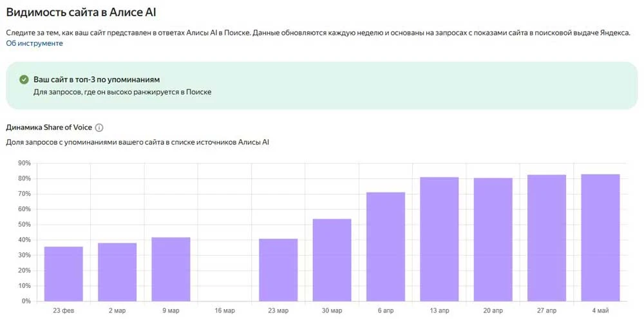
Task: Click the 90% axis label
Action: point(24,163)
